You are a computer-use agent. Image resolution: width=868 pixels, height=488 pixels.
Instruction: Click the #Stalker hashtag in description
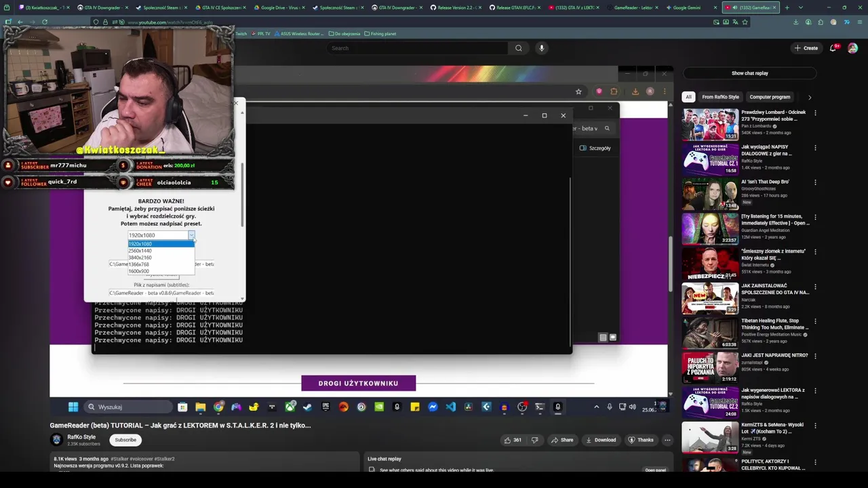[x=121, y=459]
